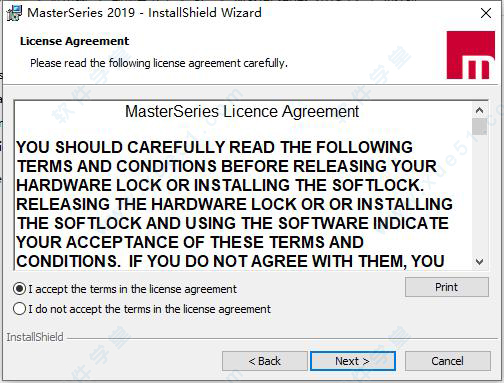Viewport: 504px width, 383px height.
Task: Select the do not accept radio button
Action: point(19,309)
